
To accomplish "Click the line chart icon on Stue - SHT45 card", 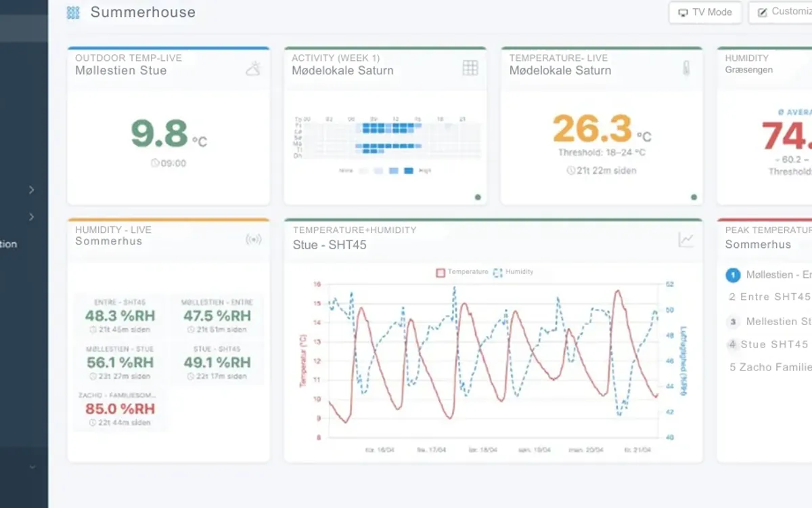I will (686, 240).
